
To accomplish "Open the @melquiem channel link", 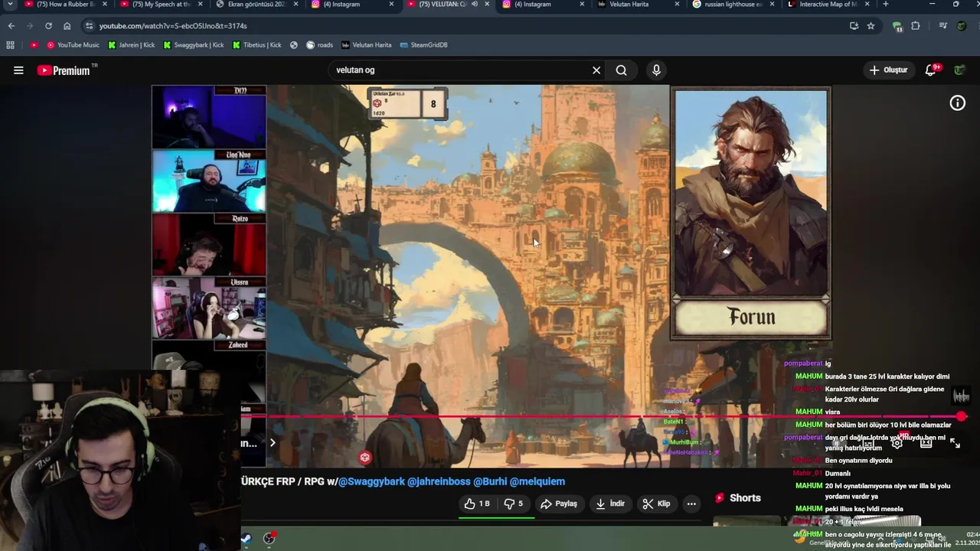I will click(x=537, y=481).
